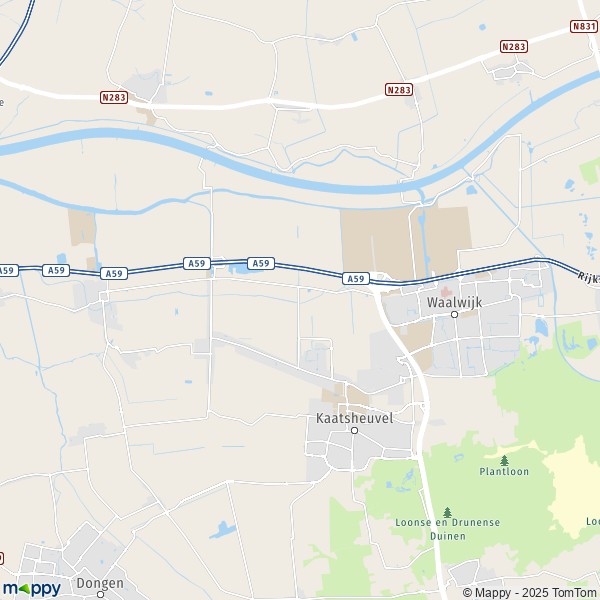Screen dimensions: 600x600
Task: Click the hospital marker in Waalwijk
Action: [446, 292]
